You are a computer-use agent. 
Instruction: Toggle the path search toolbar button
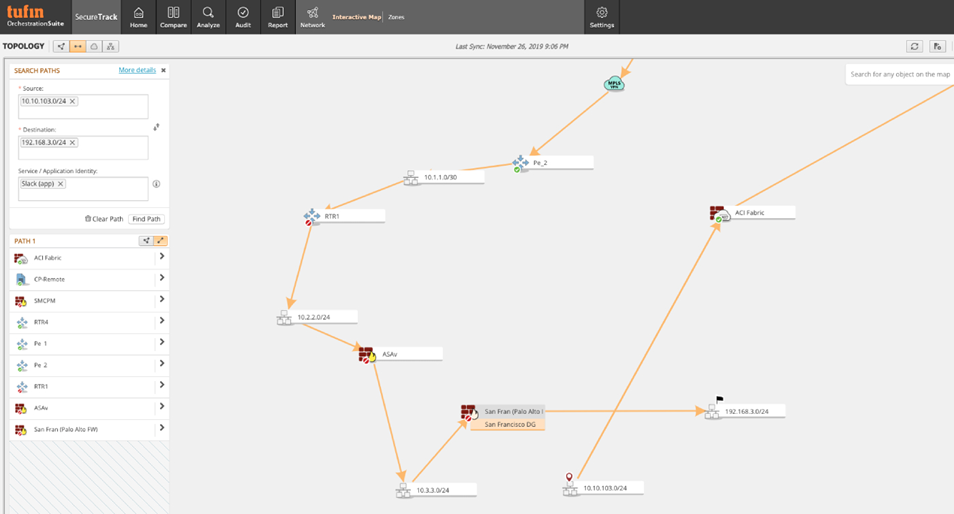tap(77, 46)
